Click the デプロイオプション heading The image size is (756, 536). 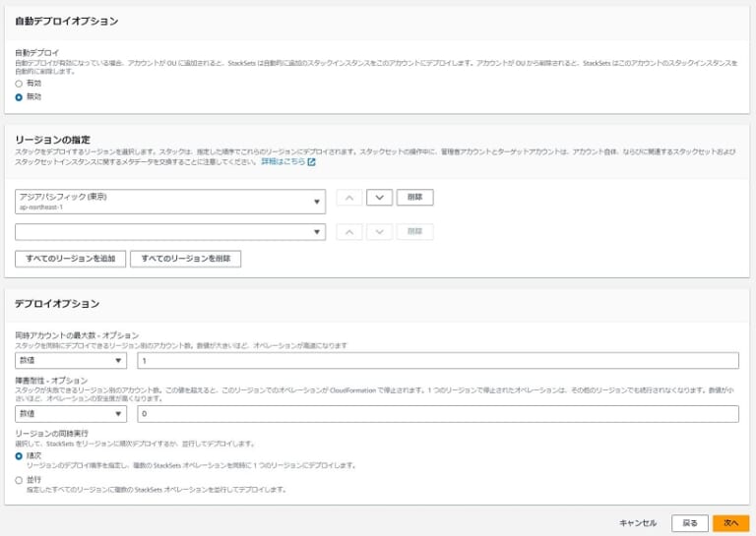[57, 304]
